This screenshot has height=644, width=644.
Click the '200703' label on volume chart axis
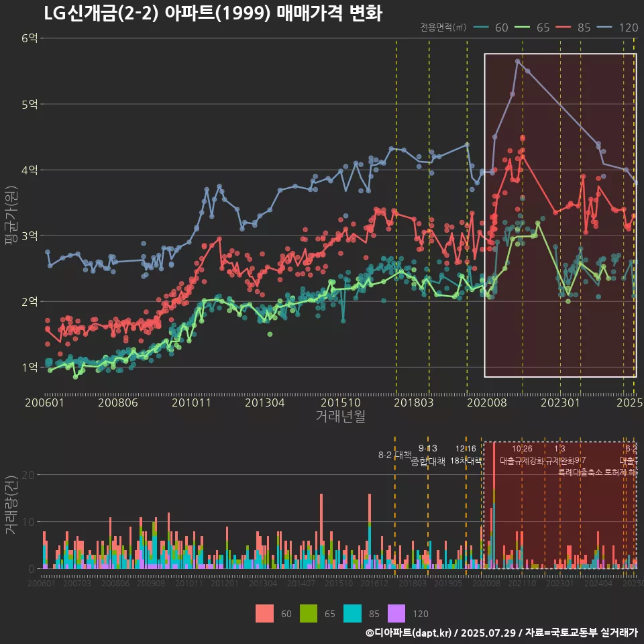[x=76, y=583]
